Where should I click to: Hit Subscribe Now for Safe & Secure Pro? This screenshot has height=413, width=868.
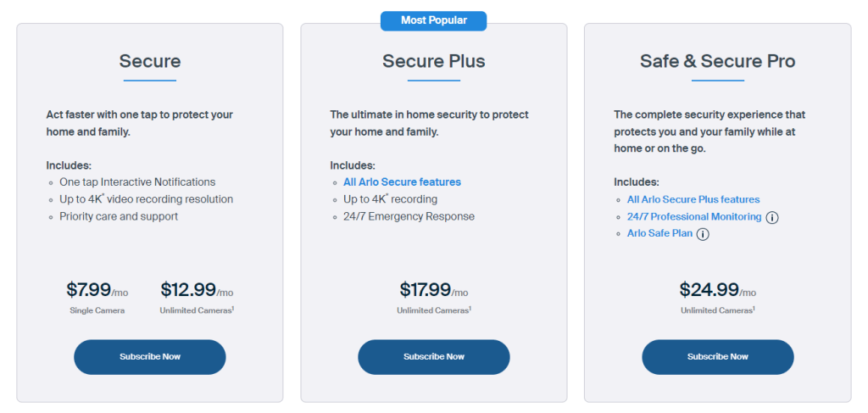click(x=717, y=357)
